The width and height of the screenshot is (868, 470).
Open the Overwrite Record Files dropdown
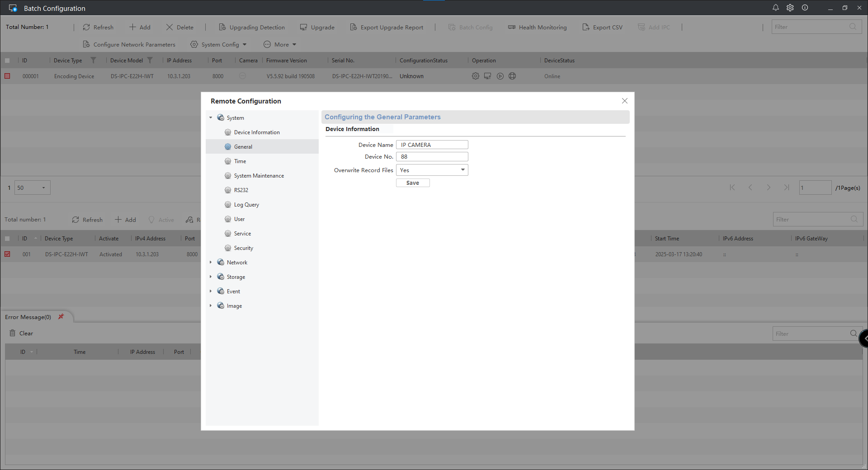(432, 170)
